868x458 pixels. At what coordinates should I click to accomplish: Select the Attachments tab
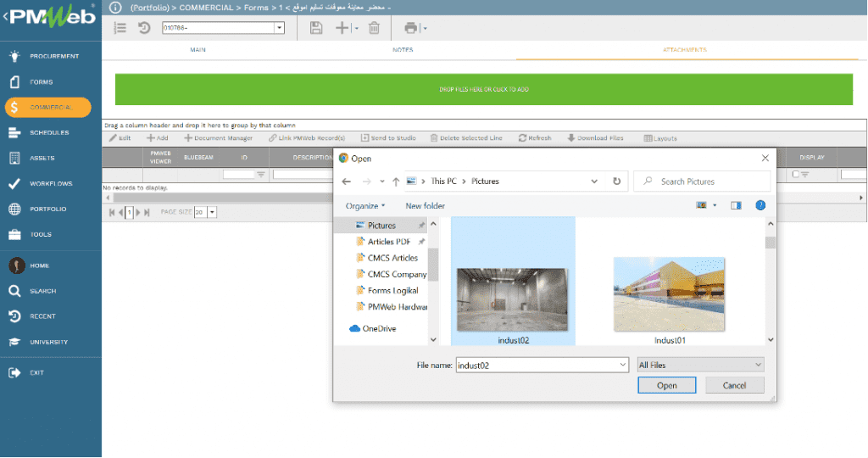click(685, 50)
